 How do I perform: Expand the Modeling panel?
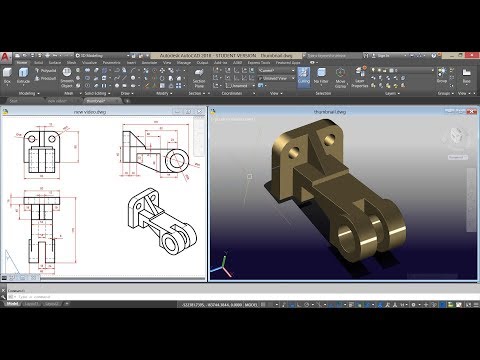point(29,94)
